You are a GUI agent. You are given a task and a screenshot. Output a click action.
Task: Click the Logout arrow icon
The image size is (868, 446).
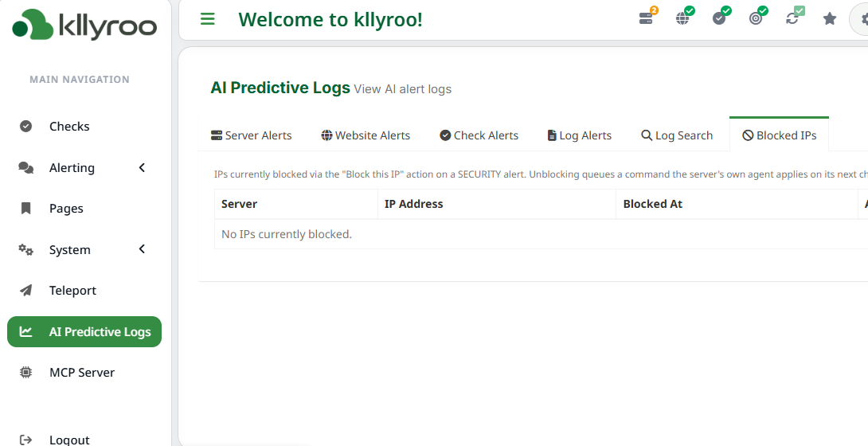[x=26, y=440]
